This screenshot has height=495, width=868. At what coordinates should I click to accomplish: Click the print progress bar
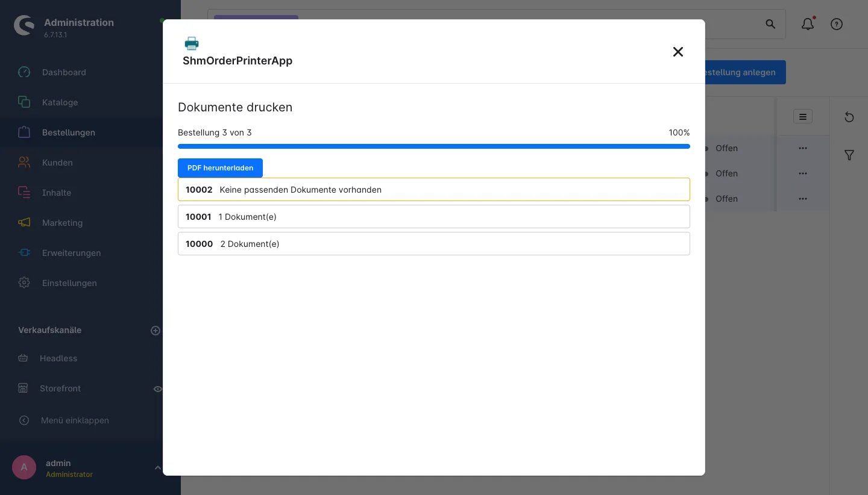[x=434, y=146]
